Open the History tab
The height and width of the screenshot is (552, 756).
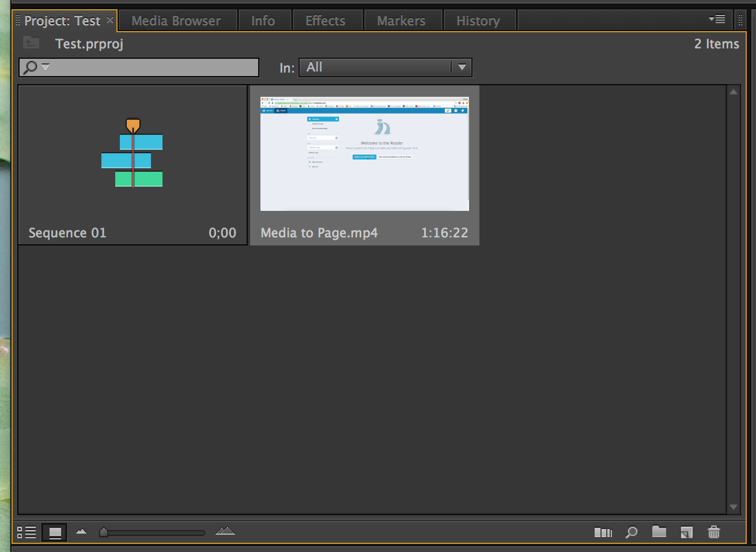click(478, 21)
